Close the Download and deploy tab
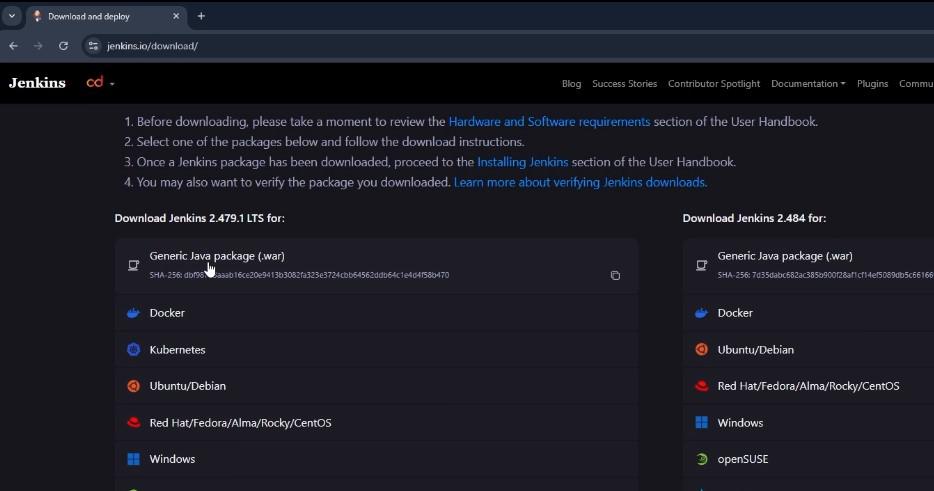The image size is (934, 491). 176,16
